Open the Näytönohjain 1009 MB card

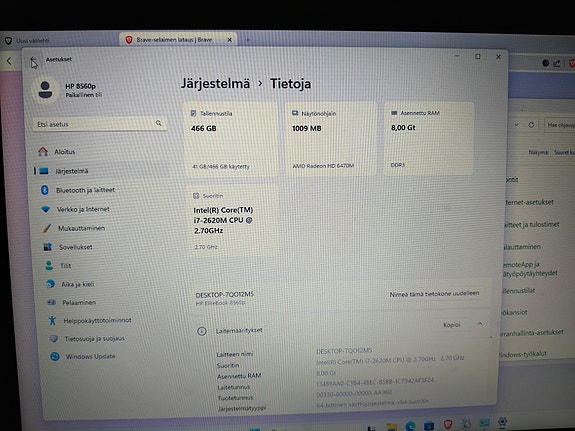(x=331, y=139)
